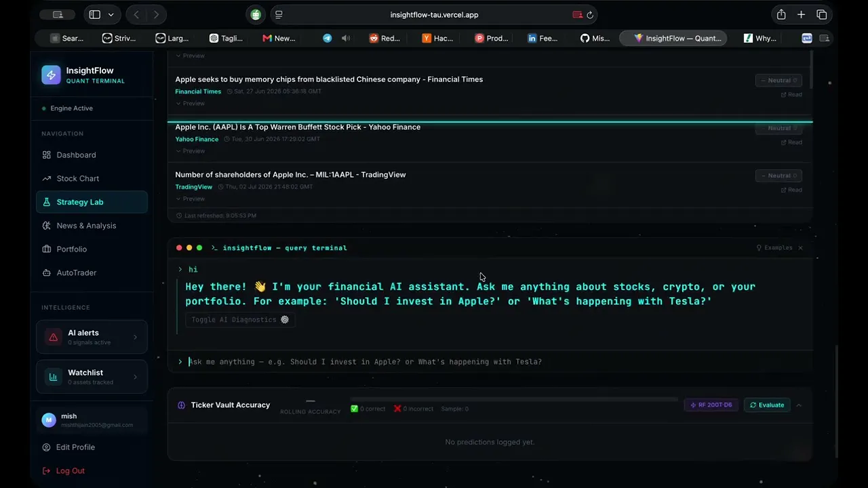
Task: Click Log Out
Action: pyautogui.click(x=63, y=470)
